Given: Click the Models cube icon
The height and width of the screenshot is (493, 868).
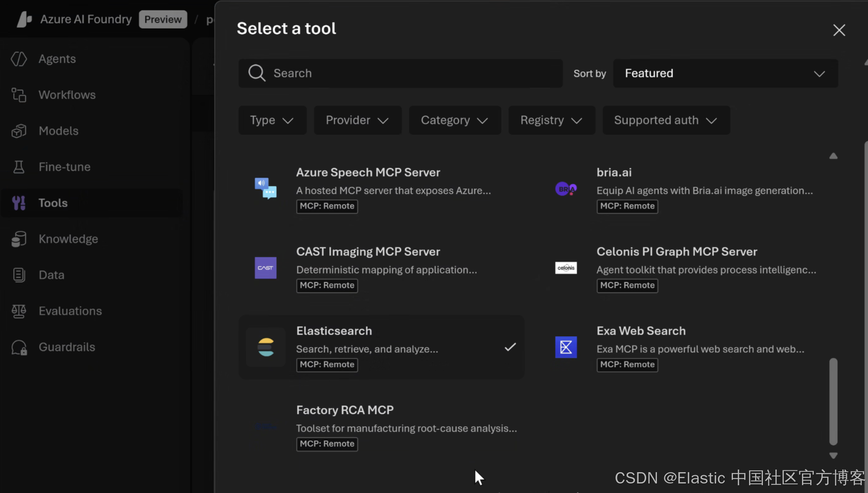Looking at the screenshot, I should (19, 131).
